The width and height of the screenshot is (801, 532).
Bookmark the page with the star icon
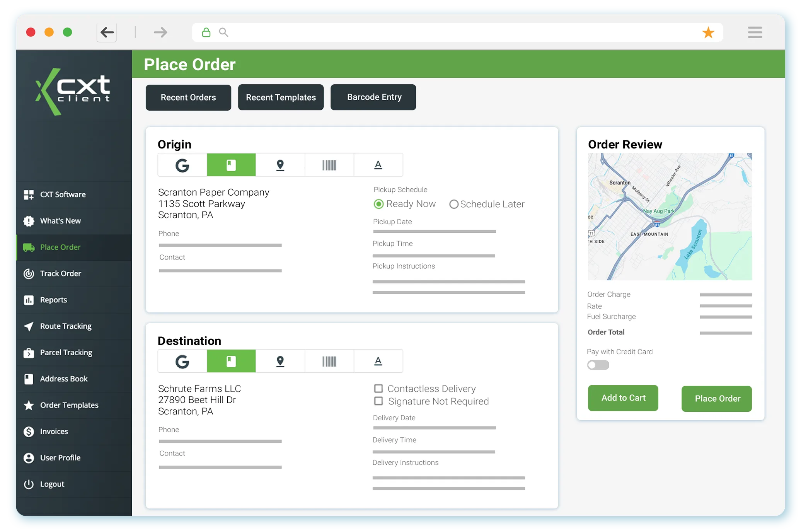click(x=708, y=32)
